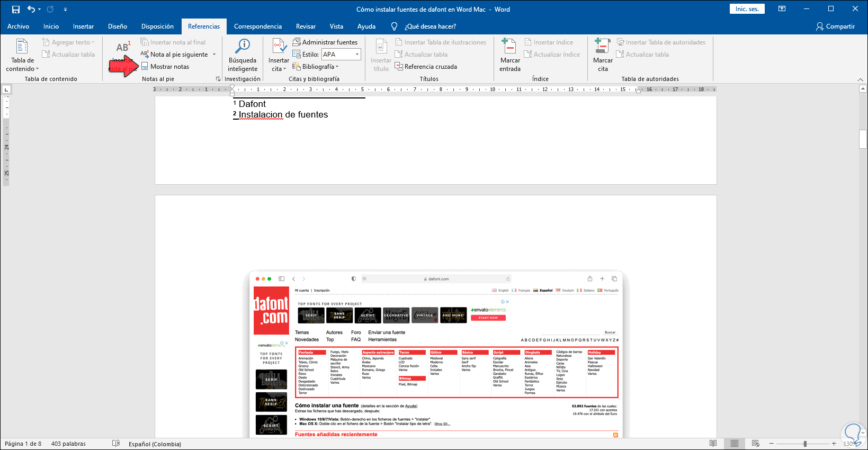Click Insertar Tabla de ilustraciones
Viewport: 868px width, 450px height.
(x=441, y=42)
